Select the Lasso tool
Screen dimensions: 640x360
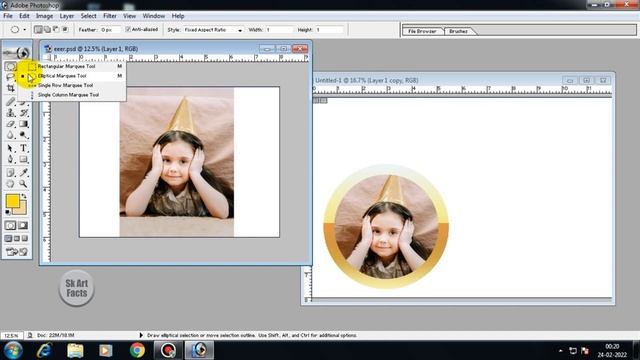tap(11, 77)
